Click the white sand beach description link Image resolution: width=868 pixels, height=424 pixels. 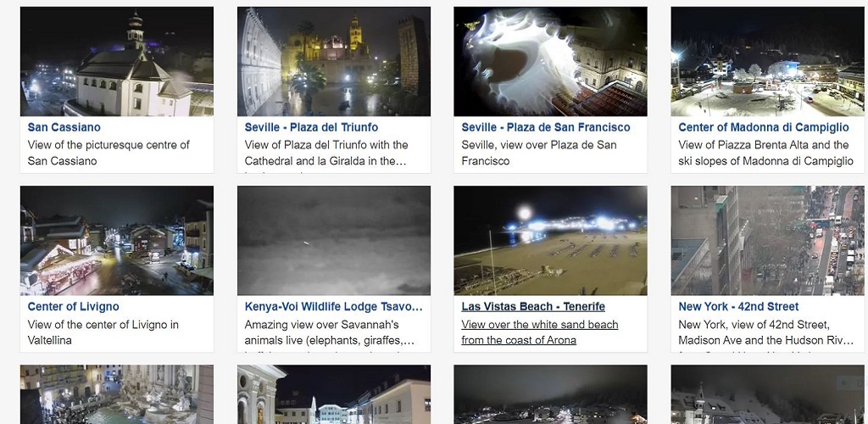tap(540, 332)
